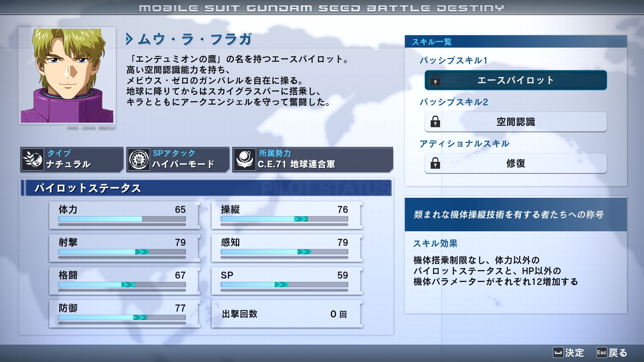Image resolution: width=644 pixels, height=362 pixels.
Task: Select the 修復 additional skill
Action: (x=515, y=163)
